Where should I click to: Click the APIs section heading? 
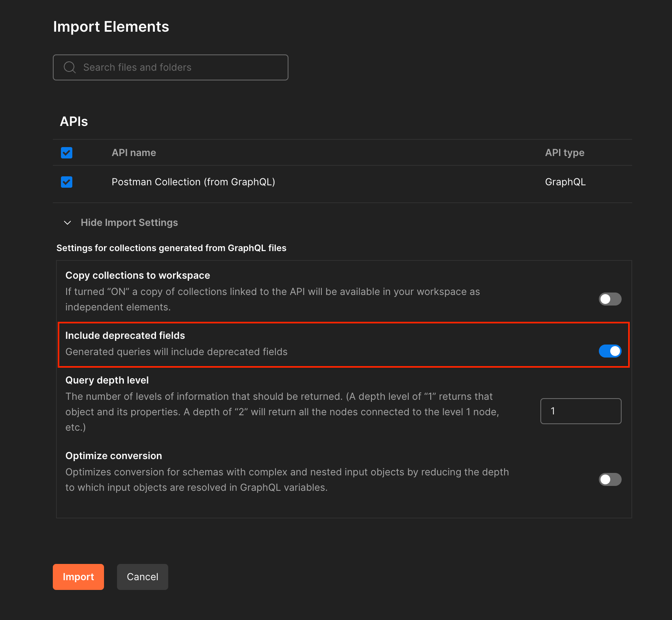74,121
